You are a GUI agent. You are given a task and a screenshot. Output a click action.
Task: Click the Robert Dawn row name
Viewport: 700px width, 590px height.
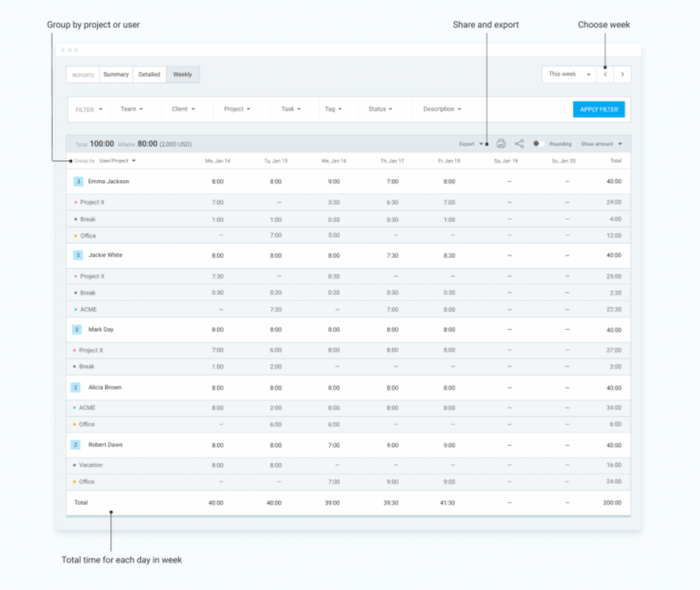pyautogui.click(x=105, y=445)
